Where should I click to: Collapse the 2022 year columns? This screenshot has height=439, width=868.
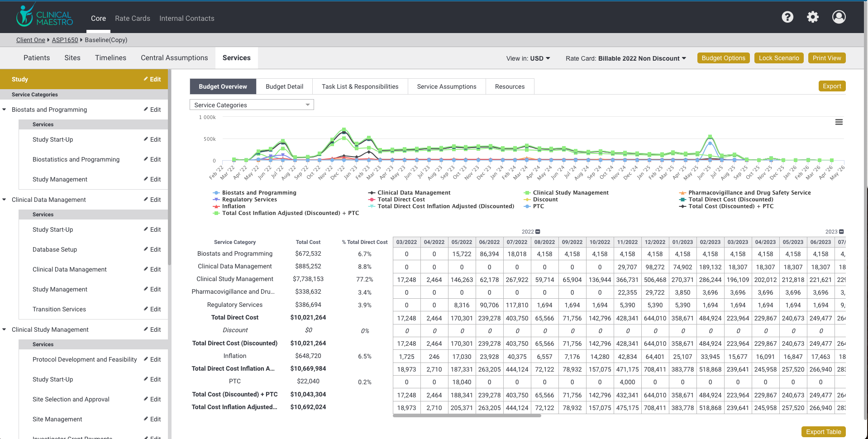coord(538,232)
